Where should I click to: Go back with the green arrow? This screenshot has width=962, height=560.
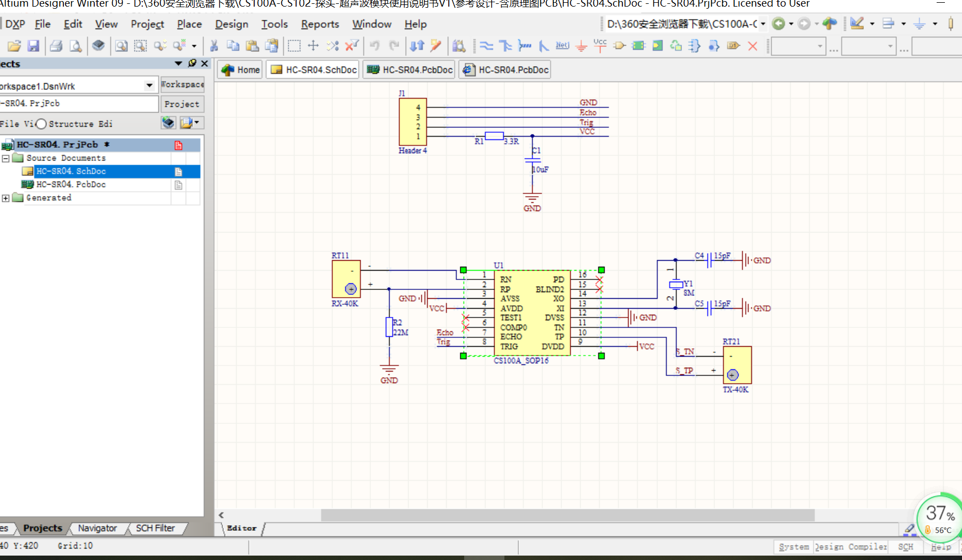(778, 24)
